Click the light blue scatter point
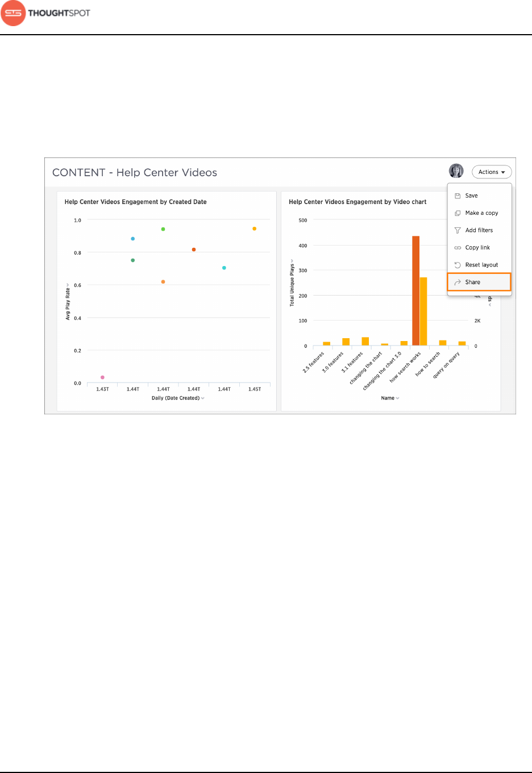 point(133,239)
